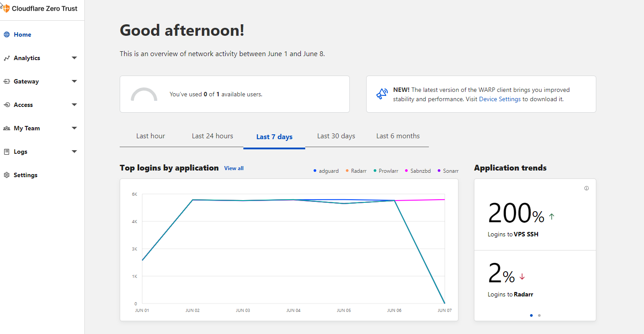Click the Top logins by application heading
644x334 pixels.
(169, 168)
